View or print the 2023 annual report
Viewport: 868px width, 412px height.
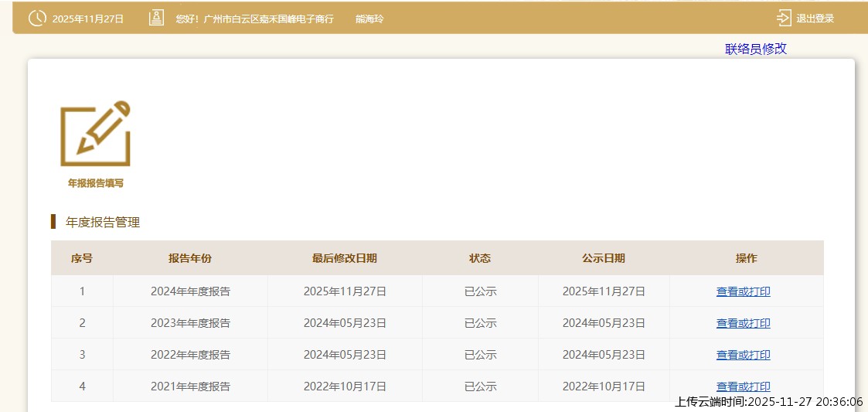pos(743,323)
